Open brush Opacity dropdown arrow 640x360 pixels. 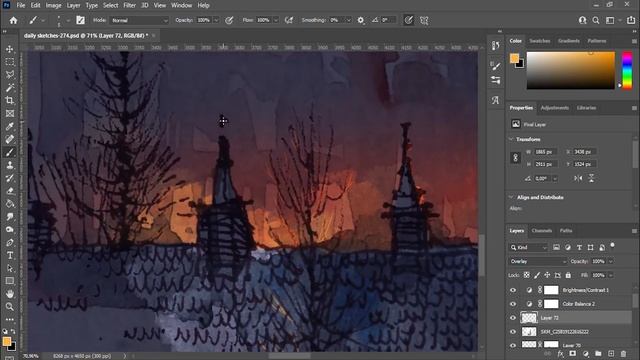coord(216,20)
